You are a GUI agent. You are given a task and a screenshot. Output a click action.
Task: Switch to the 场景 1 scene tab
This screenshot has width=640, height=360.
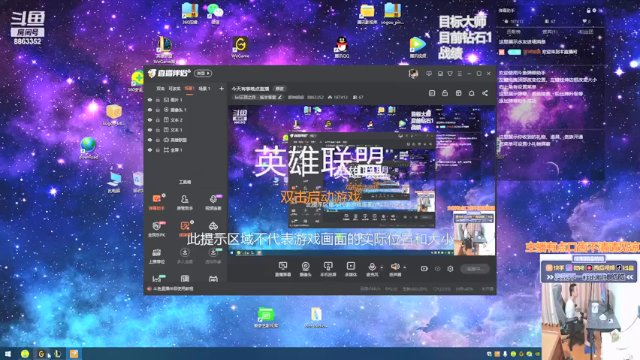point(204,89)
